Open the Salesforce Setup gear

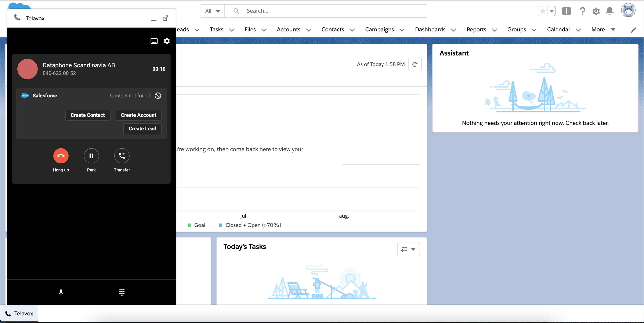(596, 11)
